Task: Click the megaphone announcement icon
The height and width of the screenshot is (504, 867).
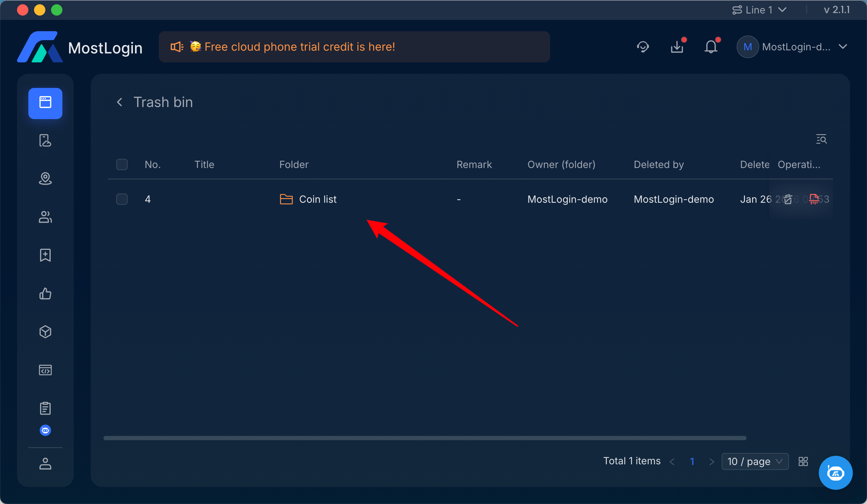Action: 177,47
